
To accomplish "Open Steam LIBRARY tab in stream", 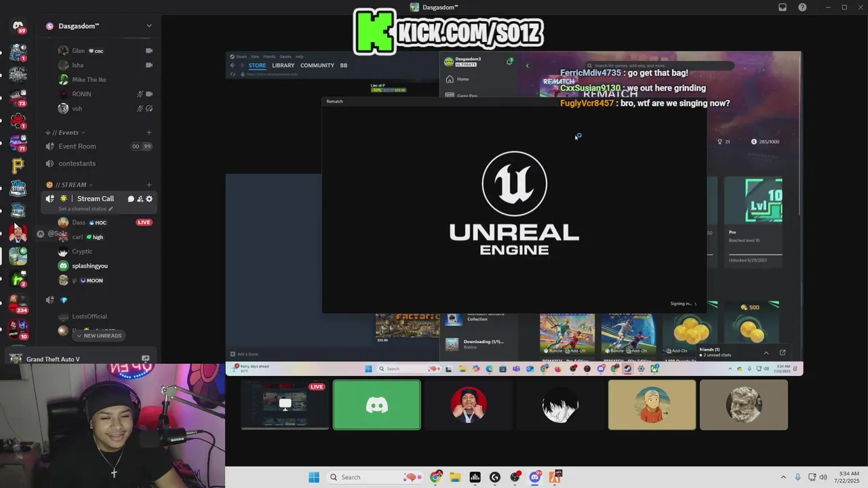I will coord(283,66).
